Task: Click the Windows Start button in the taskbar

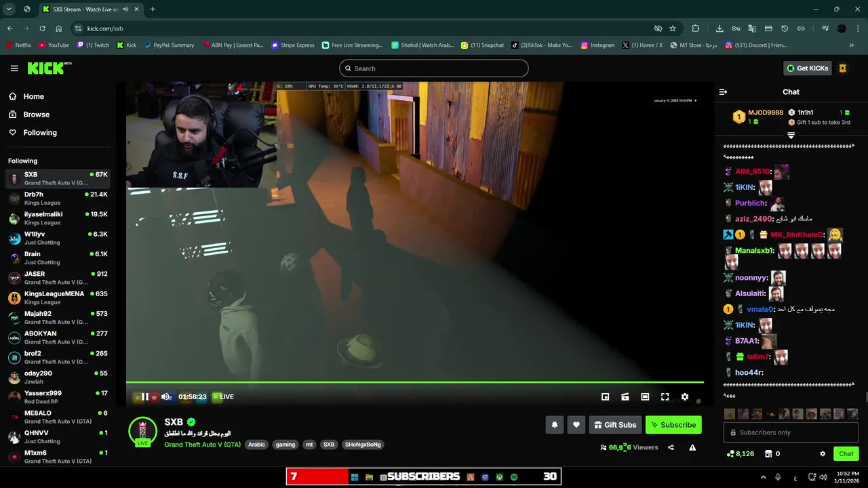Action: (354, 477)
